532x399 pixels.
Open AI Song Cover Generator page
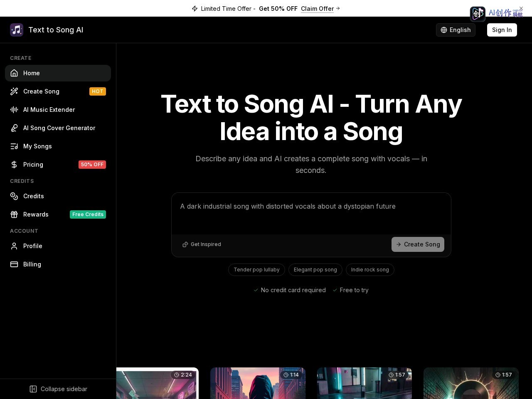click(x=58, y=128)
